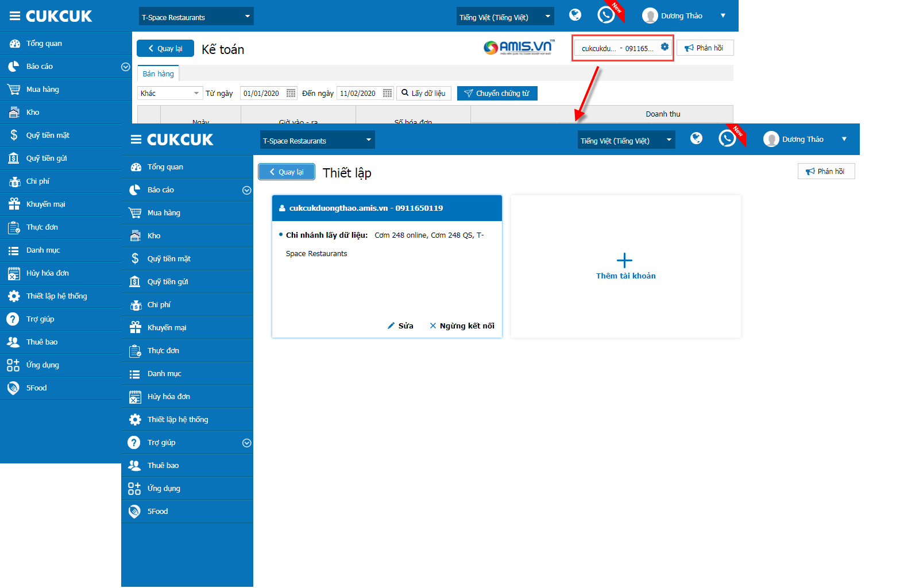This screenshot has height=588, width=900.
Task: Expand Báo cáo chevron in front sidebar
Action: 246,190
